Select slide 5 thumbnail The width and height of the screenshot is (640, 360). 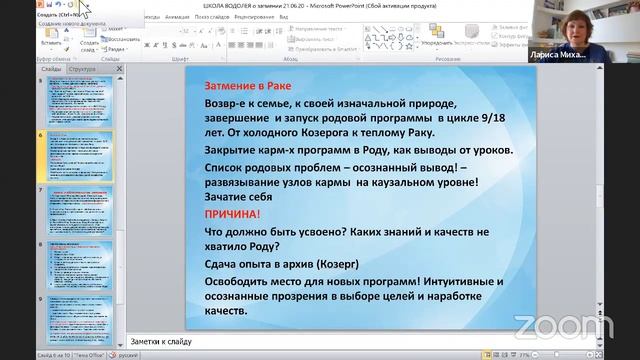tap(80, 101)
